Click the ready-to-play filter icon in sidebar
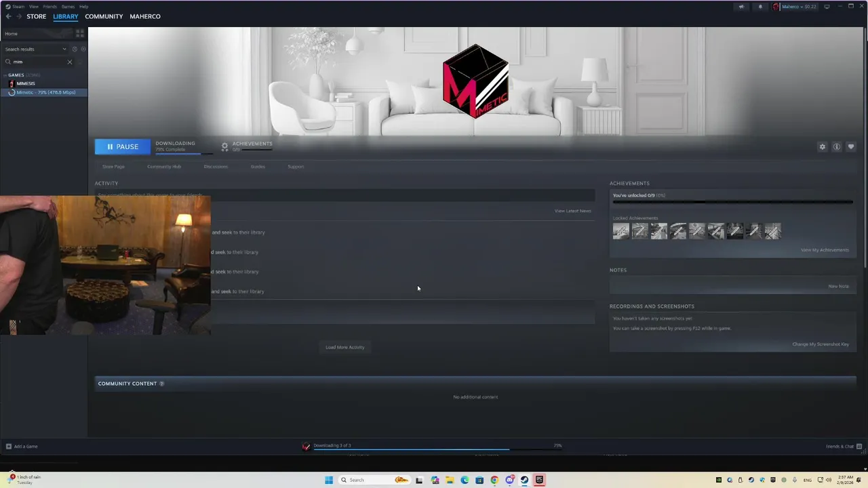The image size is (868, 488). point(83,49)
